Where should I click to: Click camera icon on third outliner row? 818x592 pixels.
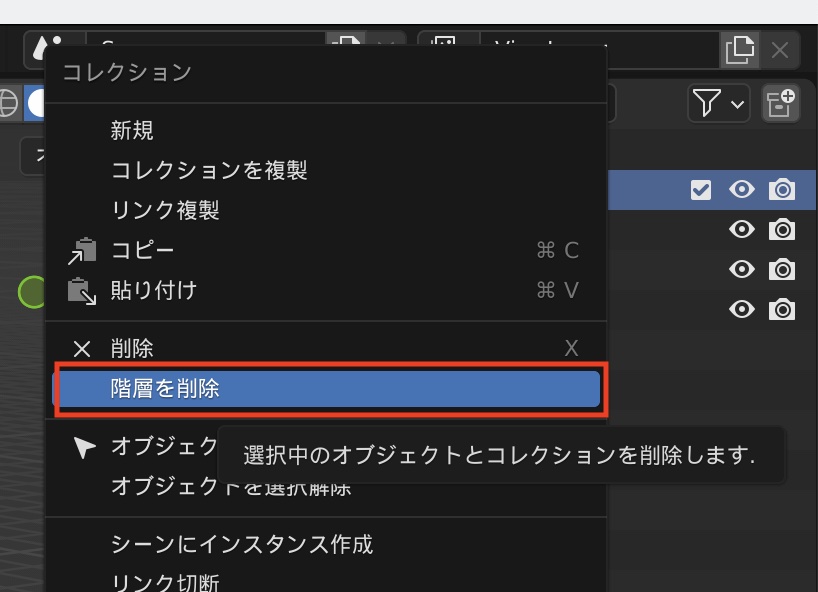[782, 270]
